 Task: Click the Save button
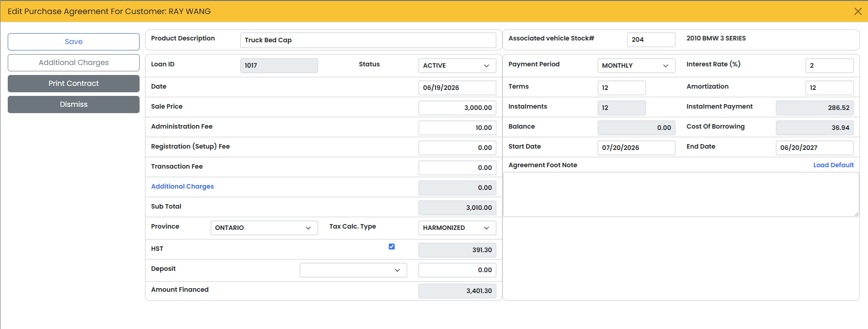click(x=74, y=42)
